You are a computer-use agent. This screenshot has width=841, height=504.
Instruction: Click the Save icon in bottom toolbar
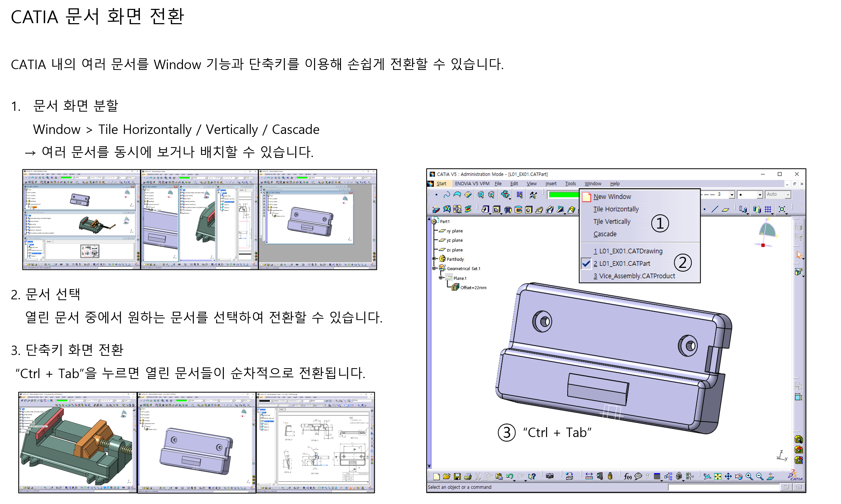[457, 477]
